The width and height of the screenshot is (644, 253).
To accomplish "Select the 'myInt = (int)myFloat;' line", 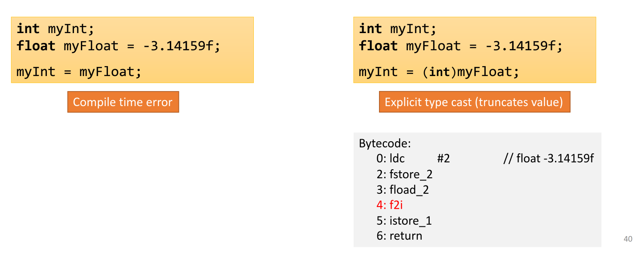I will [439, 72].
